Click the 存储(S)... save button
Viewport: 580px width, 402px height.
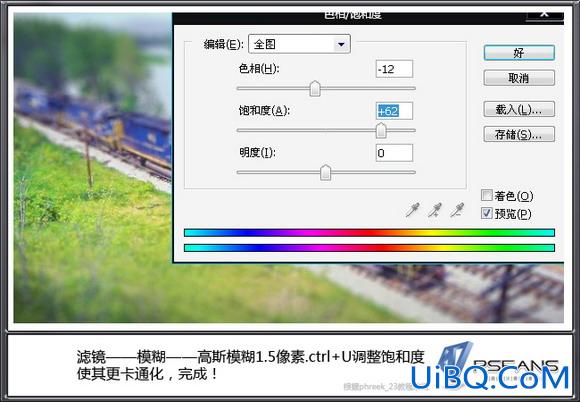[519, 134]
